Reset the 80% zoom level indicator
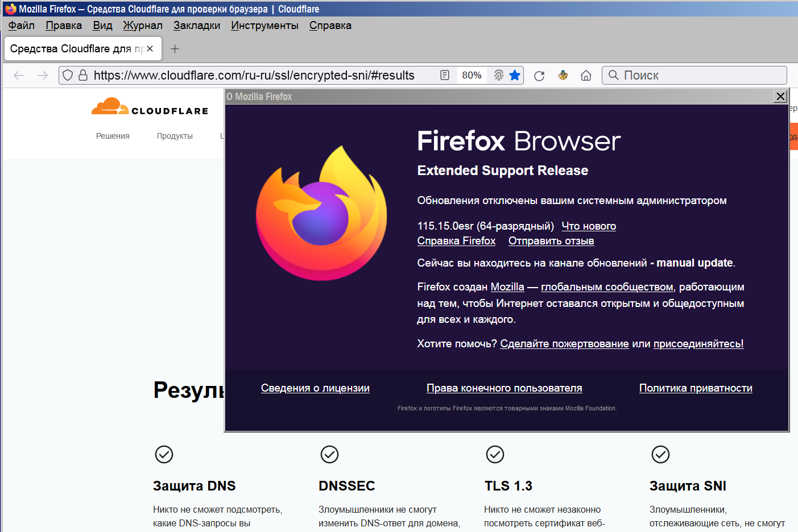This screenshot has height=532, width=798. [x=472, y=75]
